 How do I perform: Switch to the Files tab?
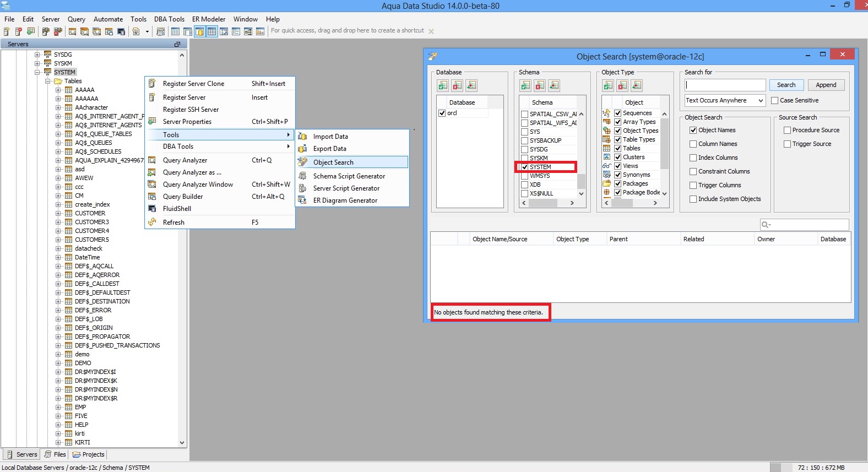click(55, 454)
